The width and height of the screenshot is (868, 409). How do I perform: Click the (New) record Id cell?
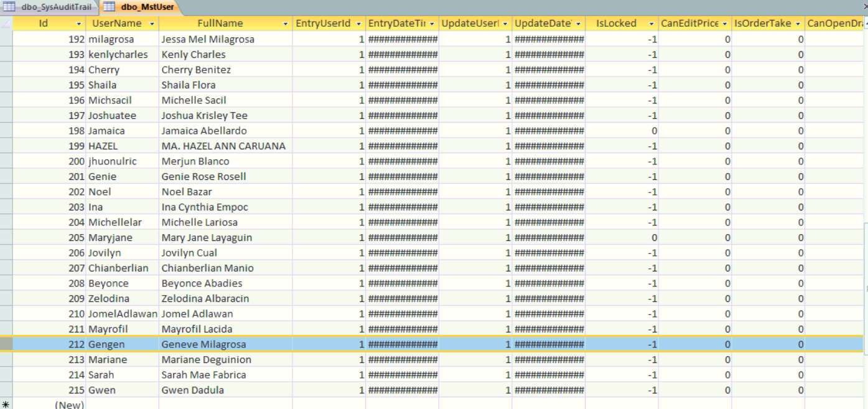coord(50,405)
